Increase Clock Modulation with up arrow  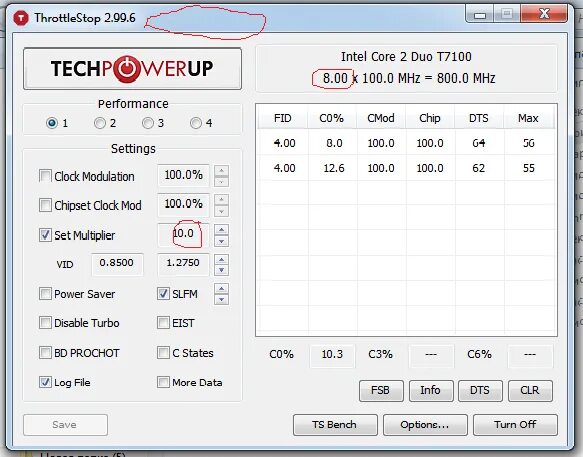[222, 171]
